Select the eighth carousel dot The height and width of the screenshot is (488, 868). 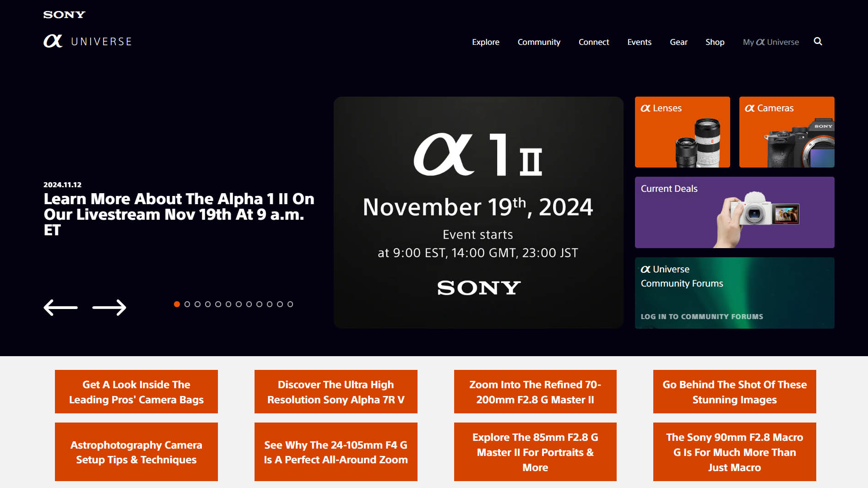[249, 304]
